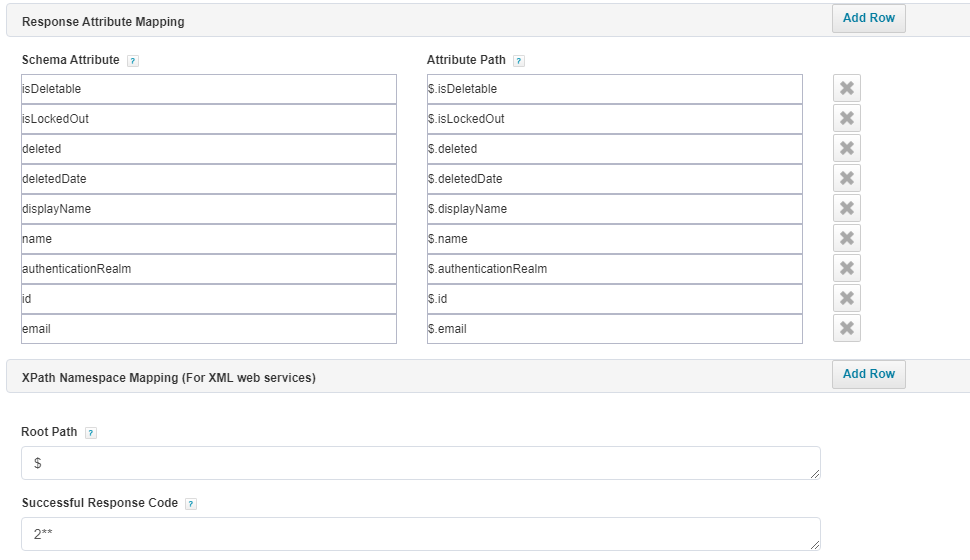The image size is (970, 560).
Task: Edit the id schema attribute field
Action: click(x=208, y=299)
